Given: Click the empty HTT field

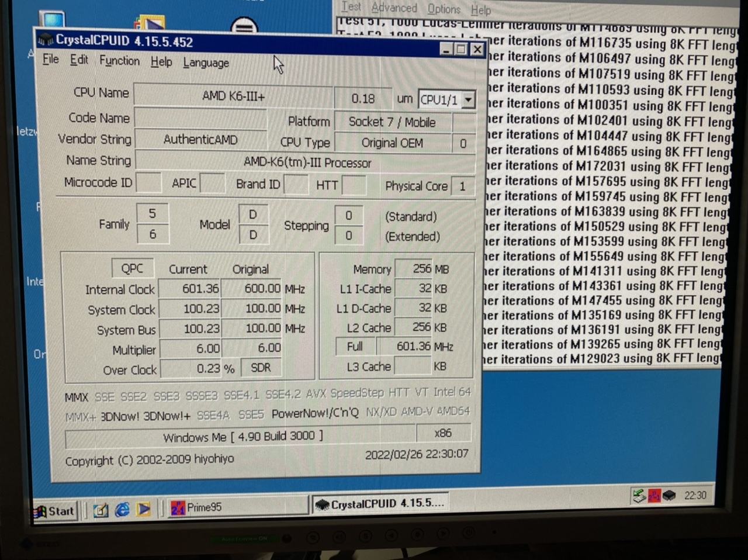Looking at the screenshot, I should pyautogui.click(x=354, y=186).
